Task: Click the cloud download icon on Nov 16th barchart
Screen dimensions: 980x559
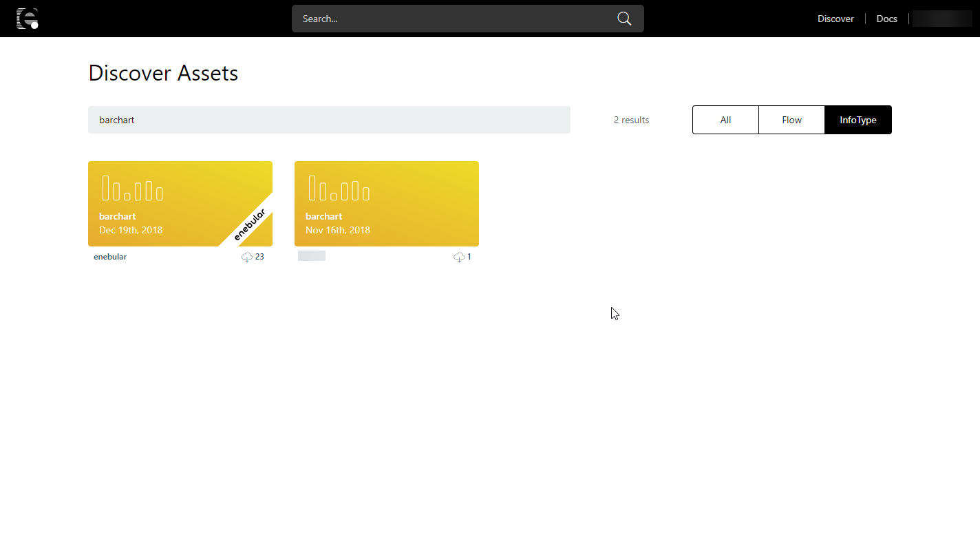Action: tap(460, 256)
